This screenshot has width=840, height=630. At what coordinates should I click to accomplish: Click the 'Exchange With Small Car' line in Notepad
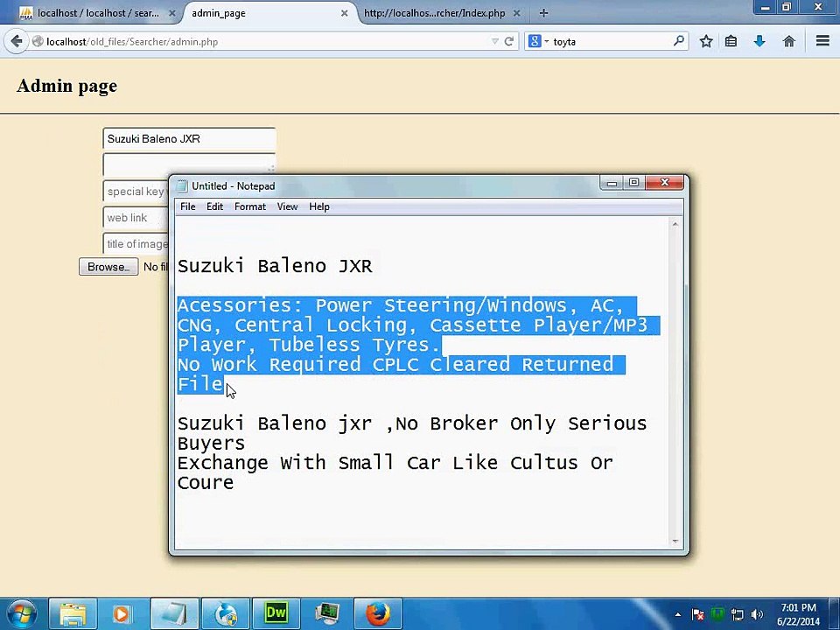(395, 462)
